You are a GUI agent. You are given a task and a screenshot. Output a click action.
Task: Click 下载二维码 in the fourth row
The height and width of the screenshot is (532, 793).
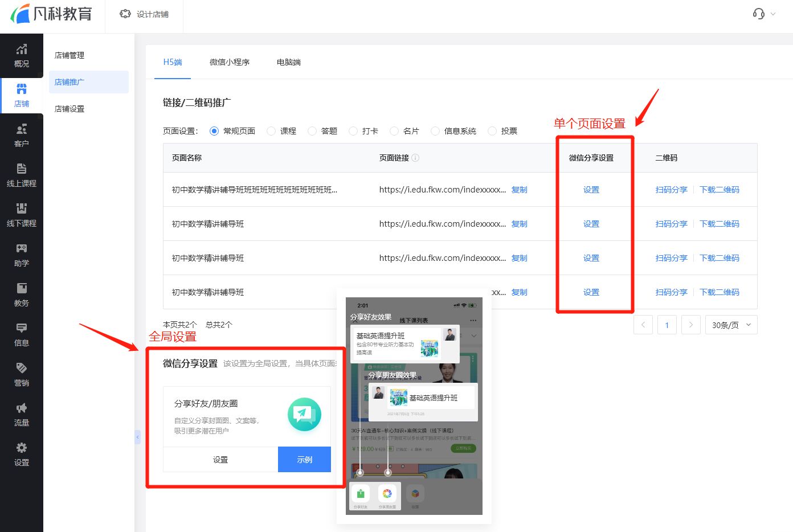pos(720,292)
